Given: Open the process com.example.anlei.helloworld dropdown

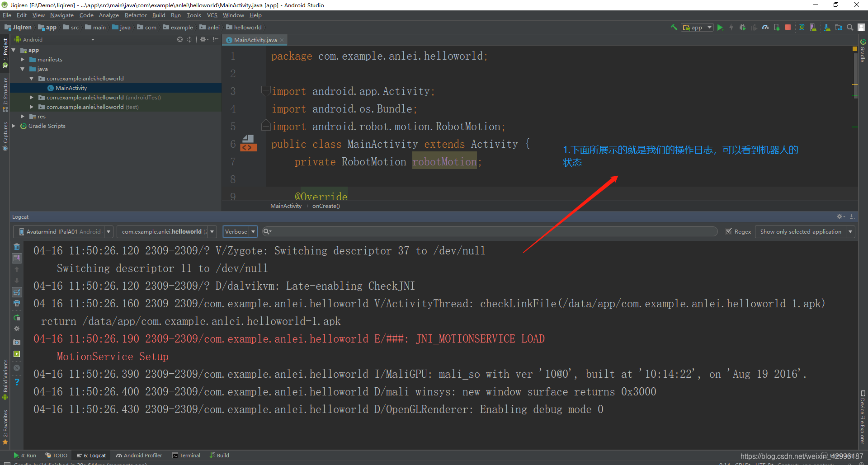Looking at the screenshot, I should (166, 231).
